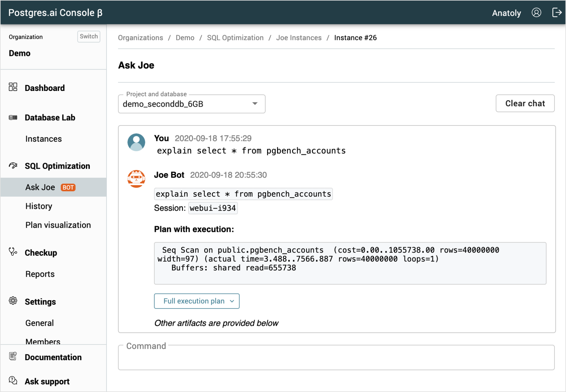Open the Settings section
Image resolution: width=566 pixels, height=392 pixels.
[40, 302]
